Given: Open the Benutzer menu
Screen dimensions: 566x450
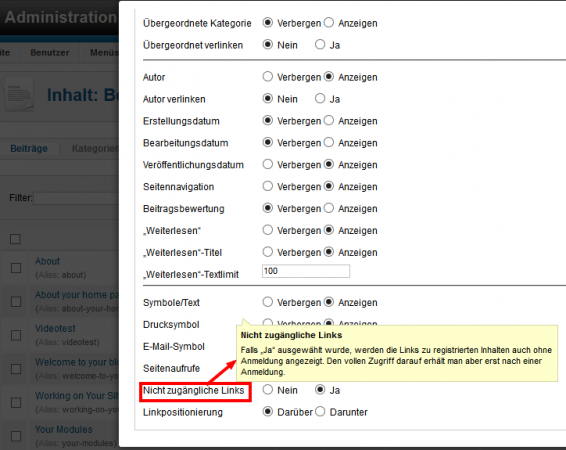Looking at the screenshot, I should pos(50,53).
